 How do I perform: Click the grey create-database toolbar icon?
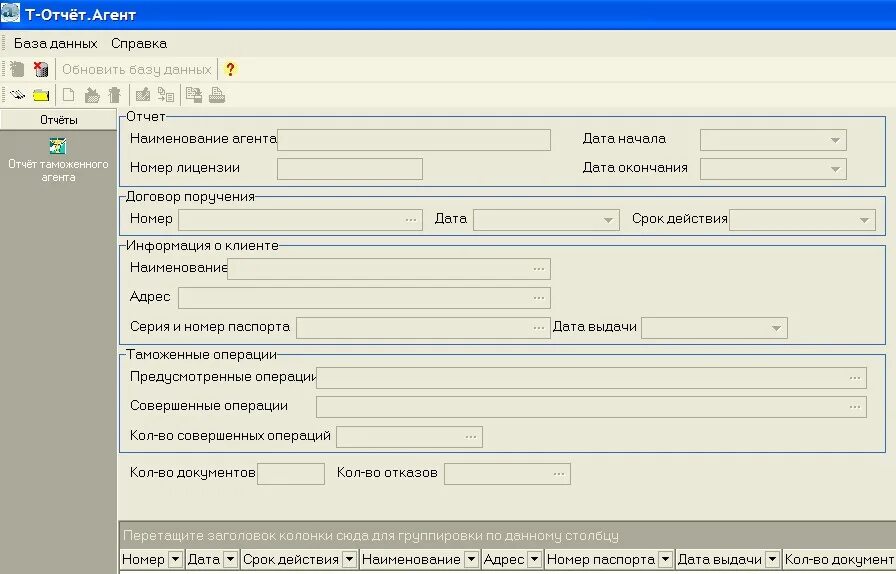click(x=17, y=69)
